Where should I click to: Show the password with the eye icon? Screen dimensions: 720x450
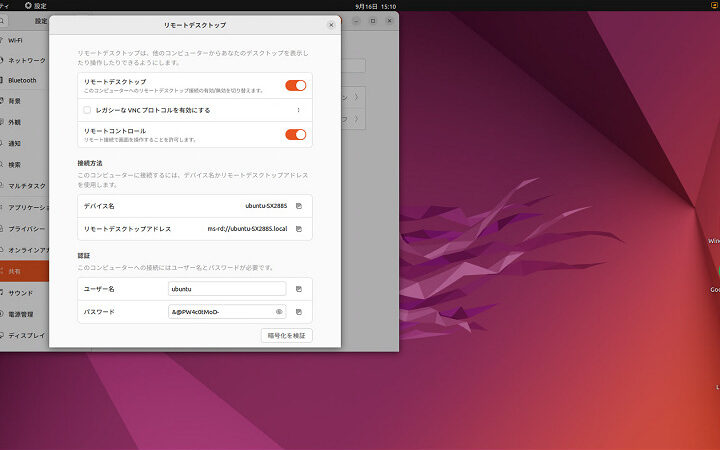279,312
